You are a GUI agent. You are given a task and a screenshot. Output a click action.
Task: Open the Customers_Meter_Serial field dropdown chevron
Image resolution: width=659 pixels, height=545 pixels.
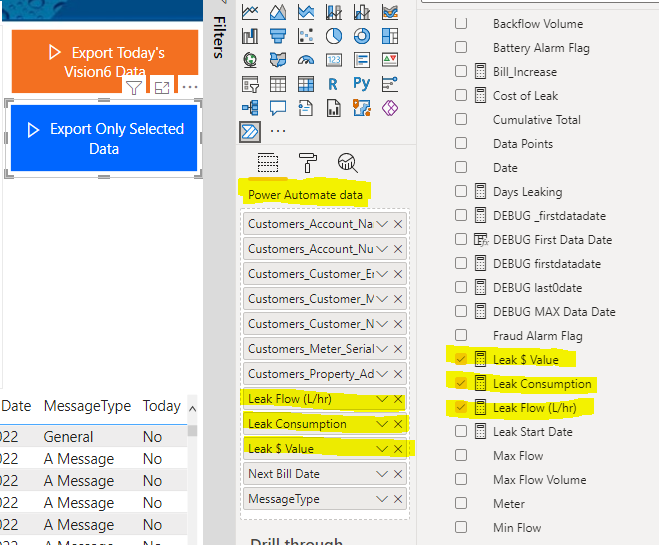382,349
